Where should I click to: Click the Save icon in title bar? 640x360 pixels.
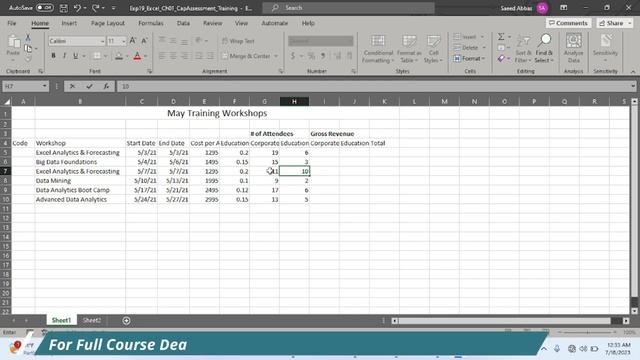tap(64, 8)
